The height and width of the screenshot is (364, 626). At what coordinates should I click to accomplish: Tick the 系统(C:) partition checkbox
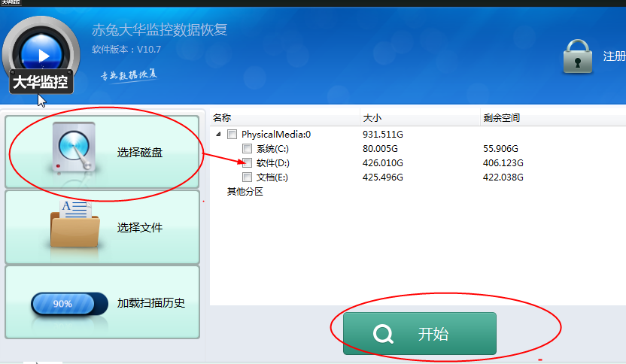coord(247,148)
